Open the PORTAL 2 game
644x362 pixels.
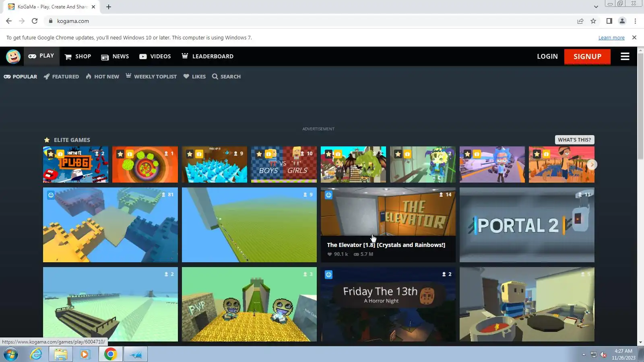coord(527,225)
